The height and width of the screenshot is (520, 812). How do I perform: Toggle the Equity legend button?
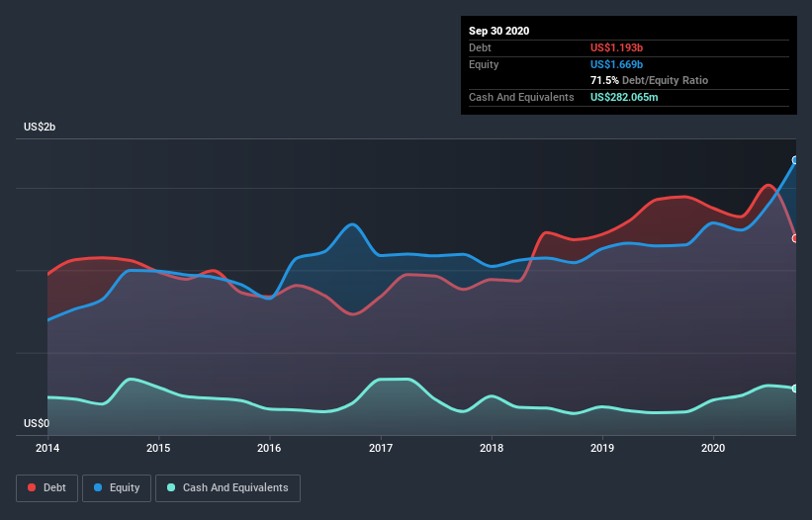117,488
